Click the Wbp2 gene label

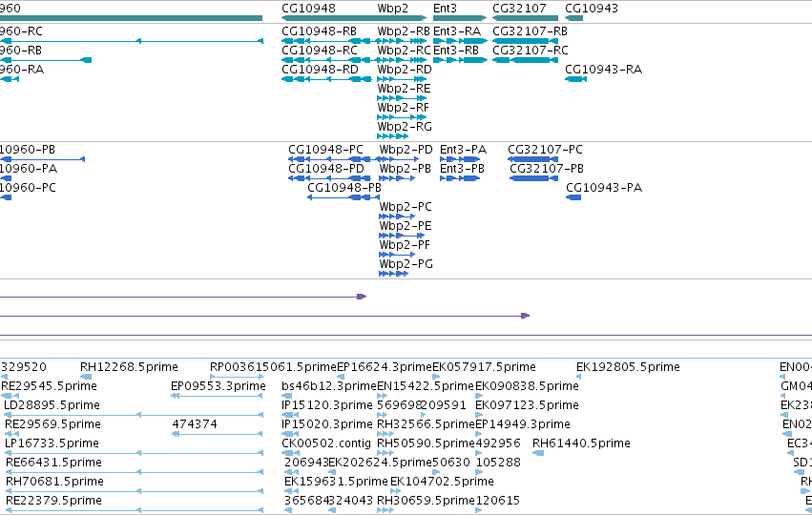tap(392, 9)
